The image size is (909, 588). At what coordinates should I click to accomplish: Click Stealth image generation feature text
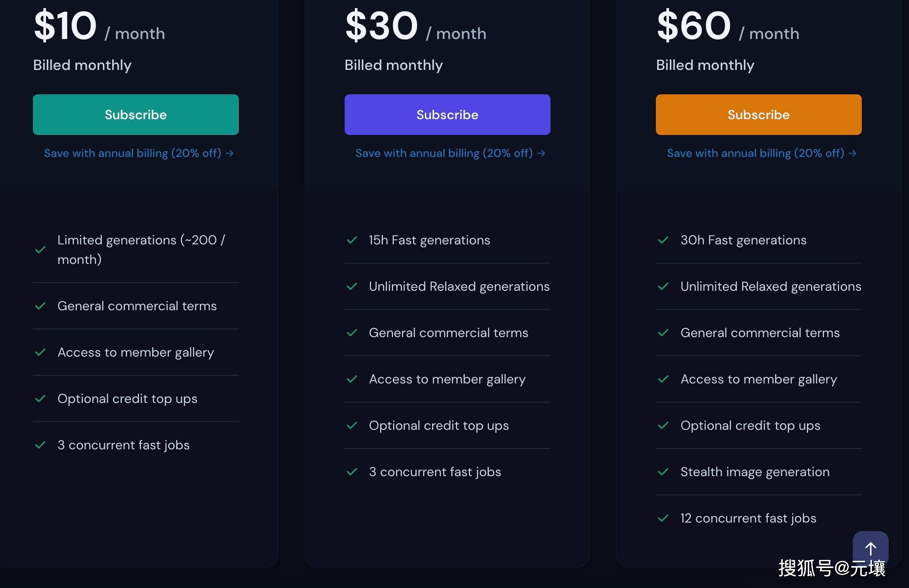pos(755,472)
